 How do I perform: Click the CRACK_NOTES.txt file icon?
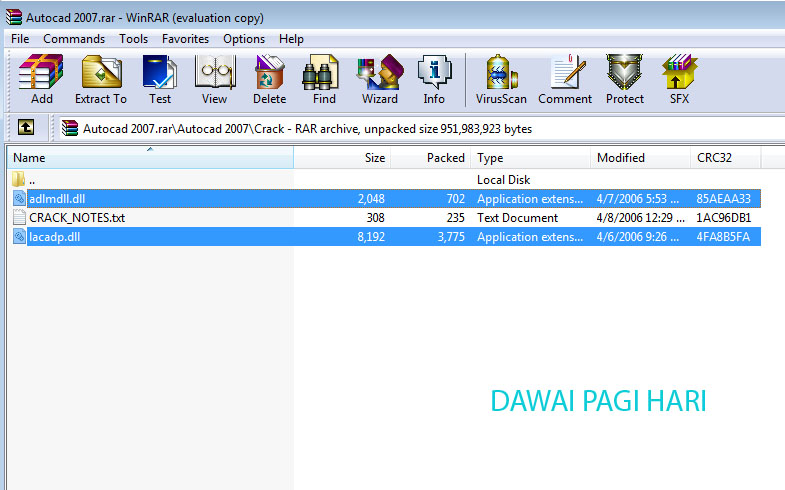click(19, 218)
